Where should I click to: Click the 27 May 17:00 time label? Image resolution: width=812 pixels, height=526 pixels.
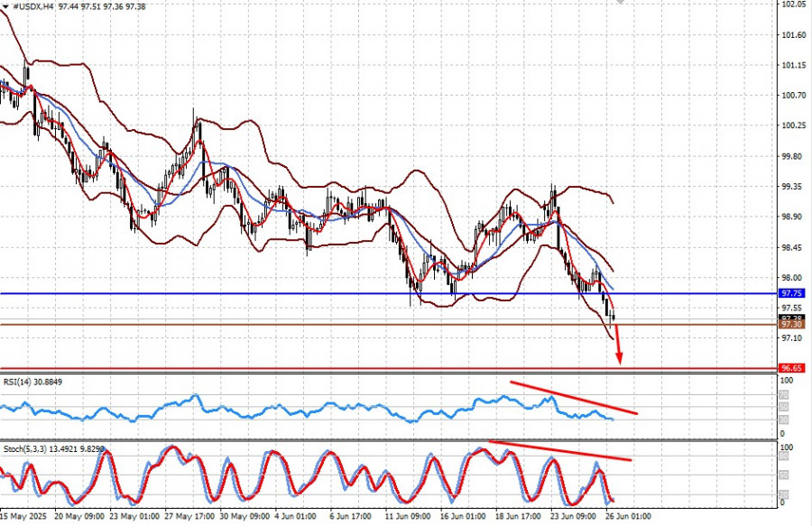(x=189, y=516)
